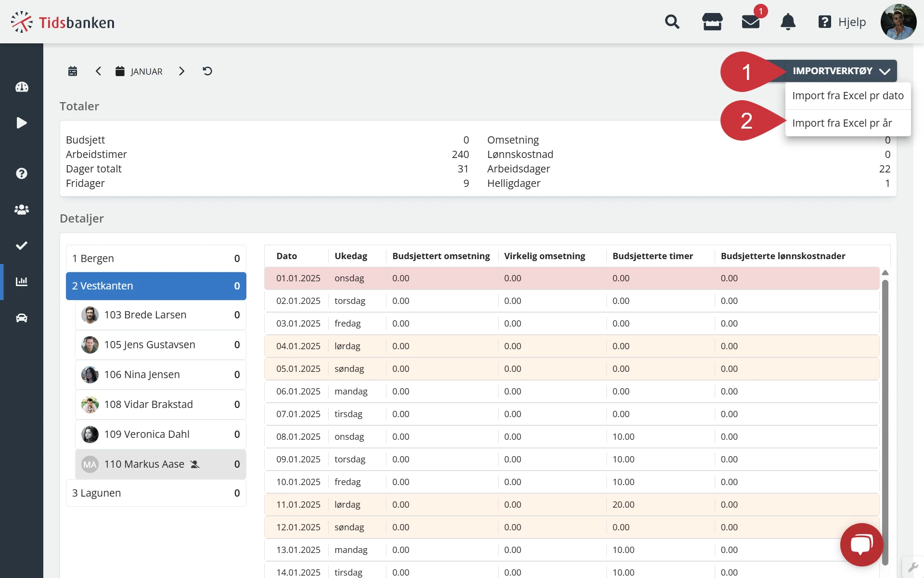Viewport: 924px width, 578px height.
Task: Open the people group sidebar icon
Action: [22, 210]
